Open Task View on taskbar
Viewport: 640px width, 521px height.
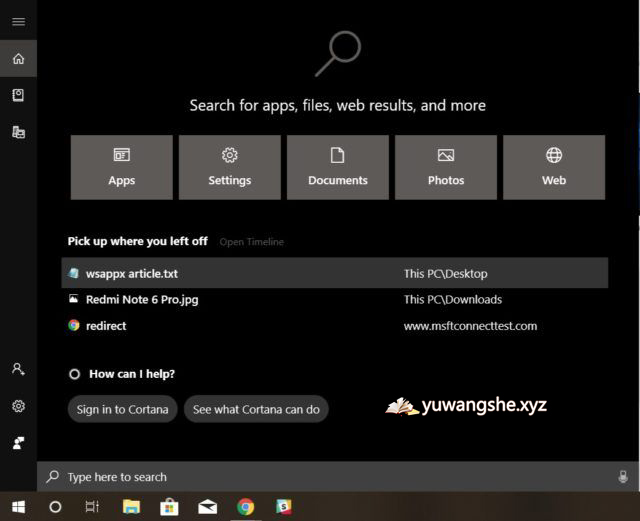[x=92, y=507]
